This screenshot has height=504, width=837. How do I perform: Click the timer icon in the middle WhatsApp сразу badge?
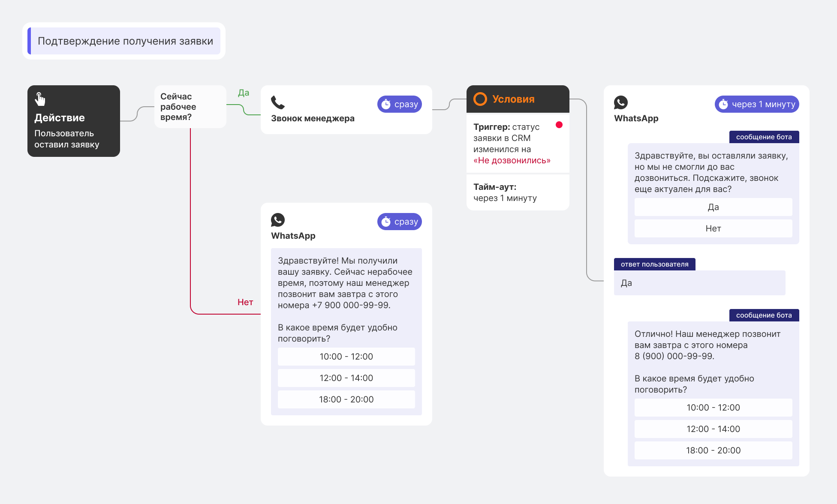tap(386, 222)
